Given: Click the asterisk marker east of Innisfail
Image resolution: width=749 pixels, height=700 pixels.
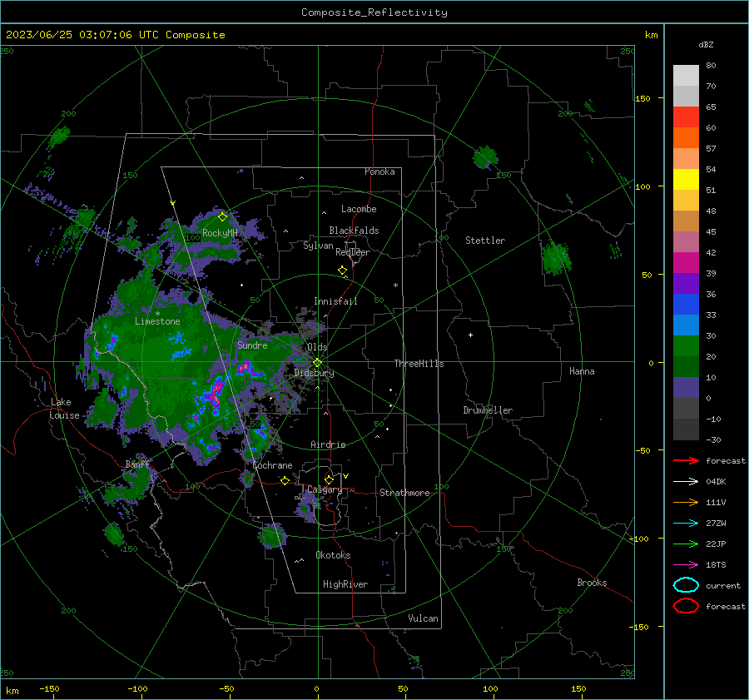Looking at the screenshot, I should (x=395, y=285).
